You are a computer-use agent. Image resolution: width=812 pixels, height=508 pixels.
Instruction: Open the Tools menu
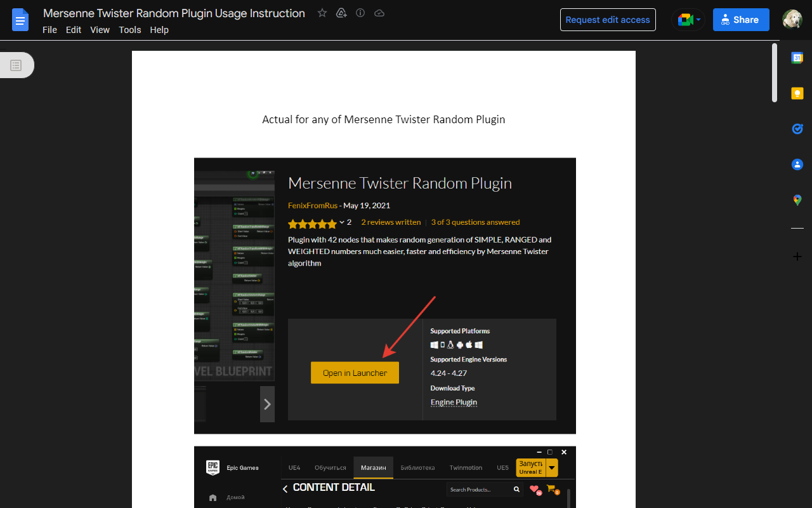tap(129, 30)
